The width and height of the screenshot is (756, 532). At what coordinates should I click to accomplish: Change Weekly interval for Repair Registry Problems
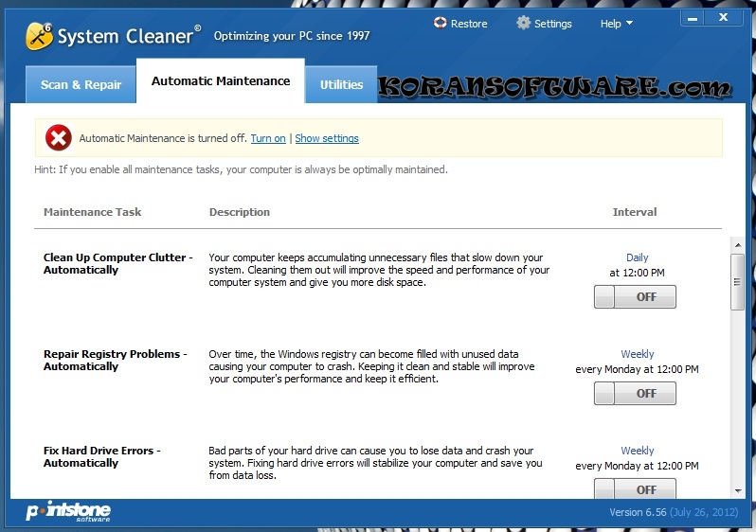[637, 354]
